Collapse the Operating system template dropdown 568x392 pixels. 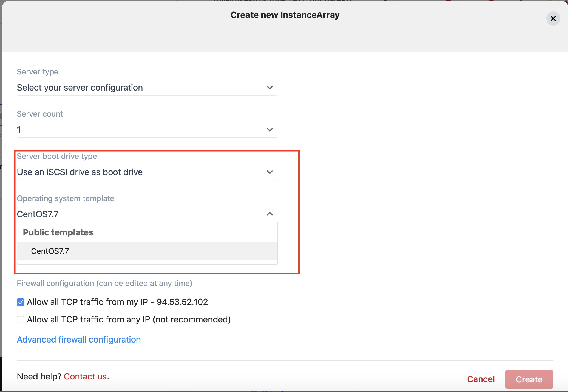147,214
